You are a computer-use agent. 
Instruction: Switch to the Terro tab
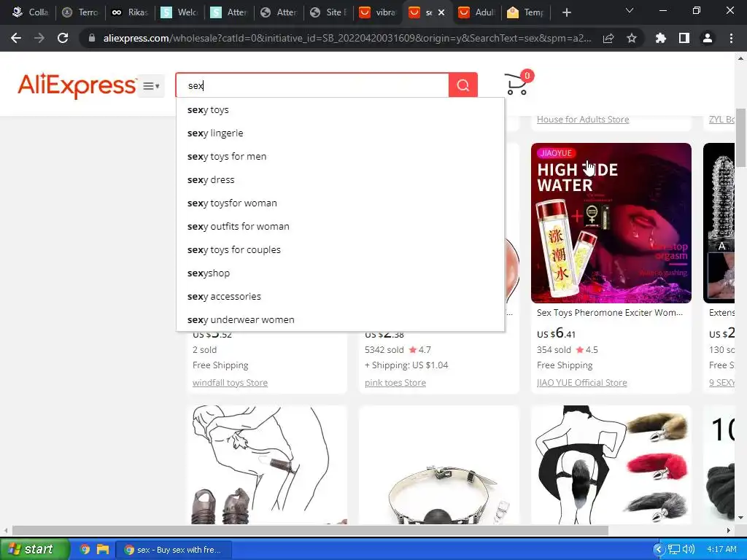(80, 12)
